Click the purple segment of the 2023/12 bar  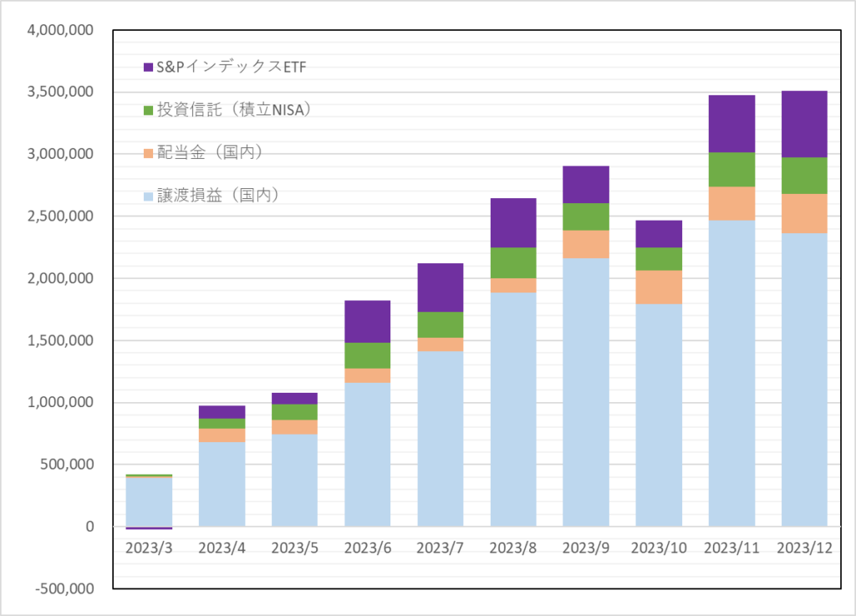804,124
